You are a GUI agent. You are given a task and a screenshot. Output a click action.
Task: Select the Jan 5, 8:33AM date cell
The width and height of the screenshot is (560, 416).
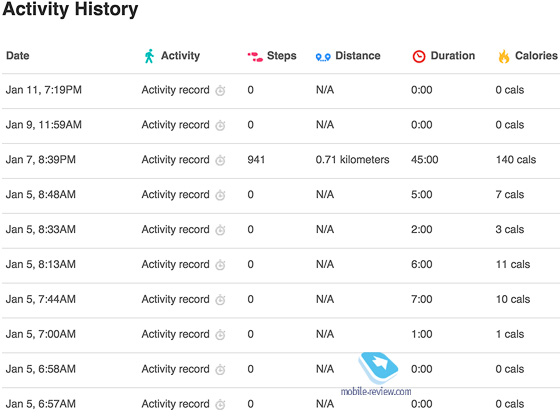click(x=41, y=230)
